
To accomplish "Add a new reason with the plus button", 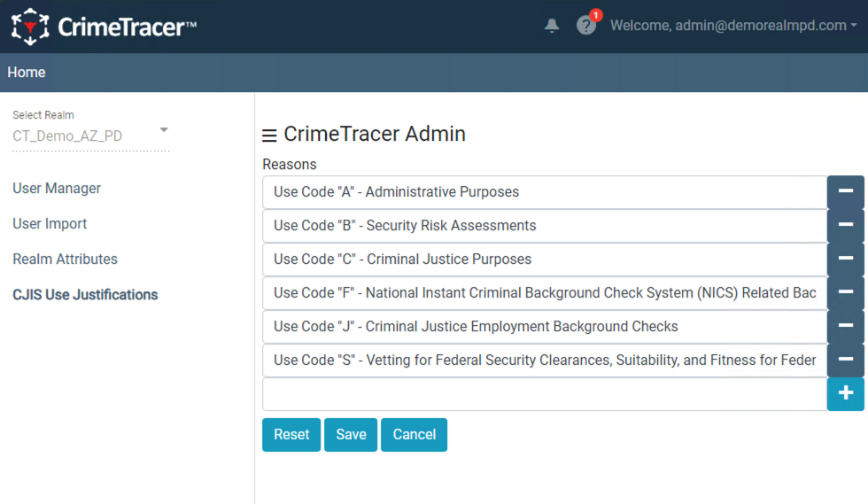I will pyautogui.click(x=845, y=394).
